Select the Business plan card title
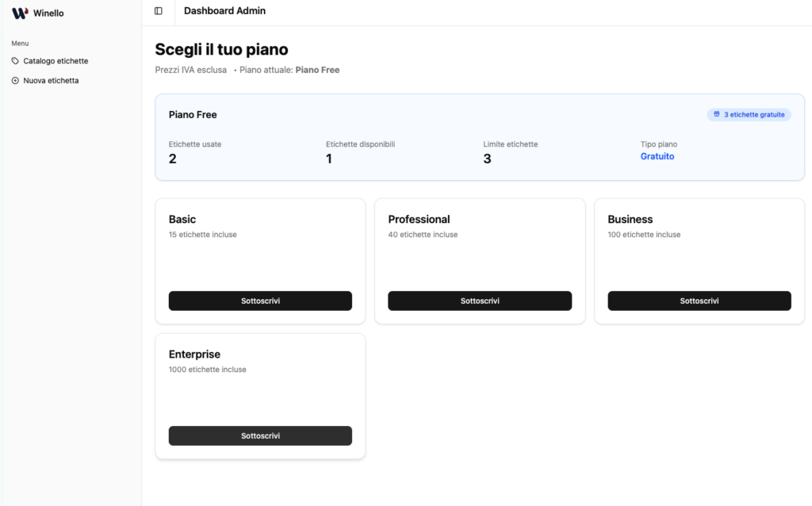 630,220
